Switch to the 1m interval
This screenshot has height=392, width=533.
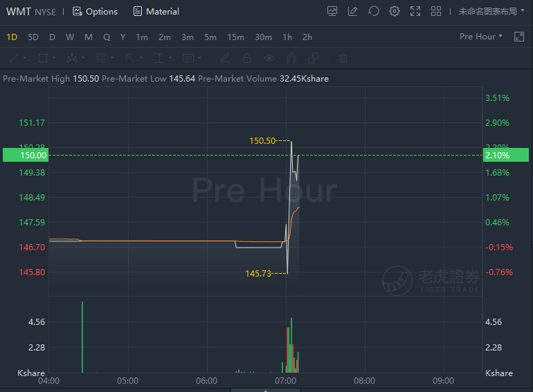(x=142, y=37)
